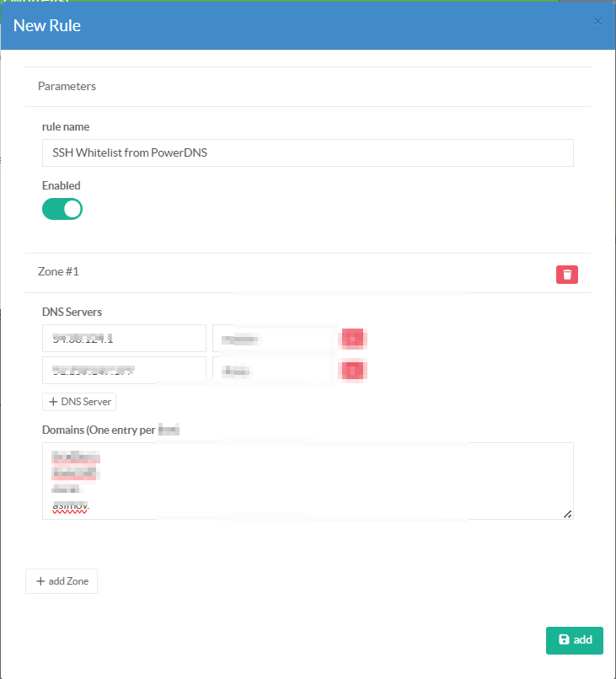Click the Domains text area resize handle
This screenshot has height=679, width=616.
(567, 513)
